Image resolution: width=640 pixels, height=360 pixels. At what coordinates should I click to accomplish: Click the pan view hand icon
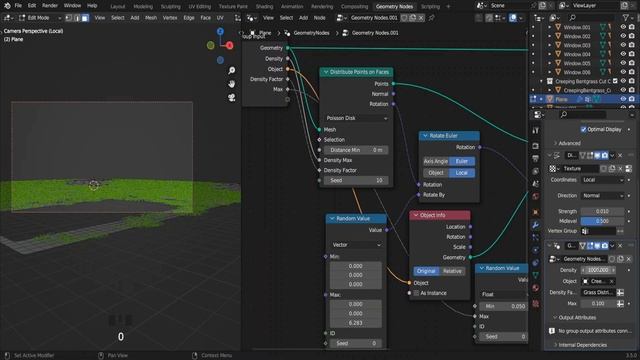[231, 84]
